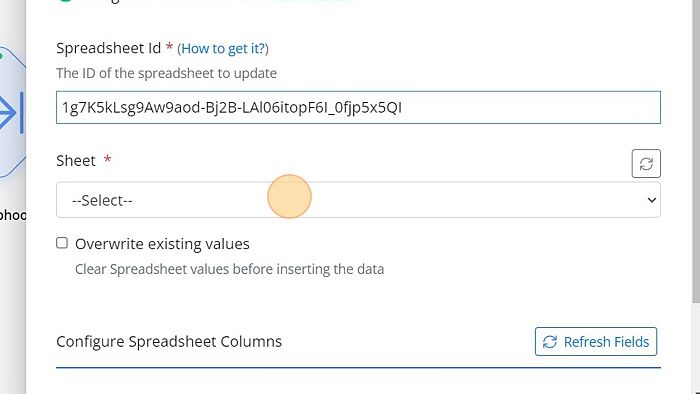700x394 pixels.
Task: Click the dropdown chevron in the Sheet selector
Action: pos(651,200)
